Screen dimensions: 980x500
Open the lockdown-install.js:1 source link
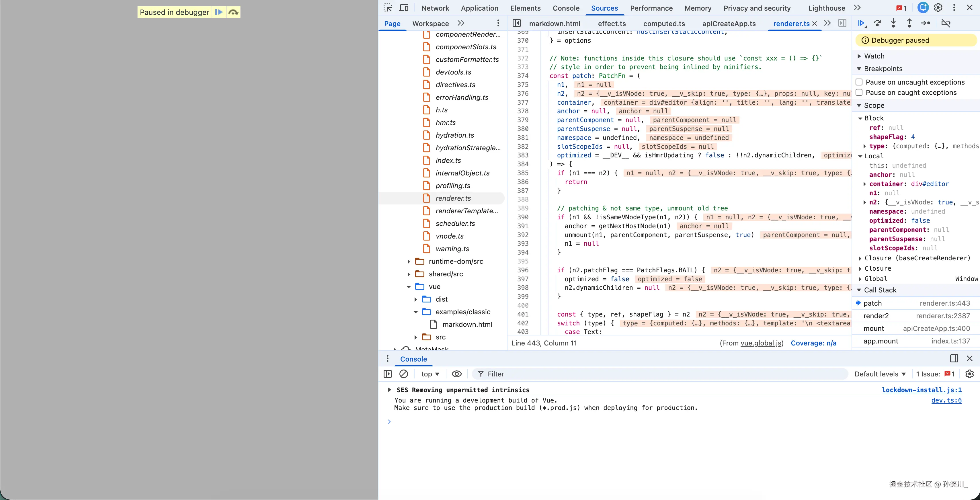[x=922, y=390]
